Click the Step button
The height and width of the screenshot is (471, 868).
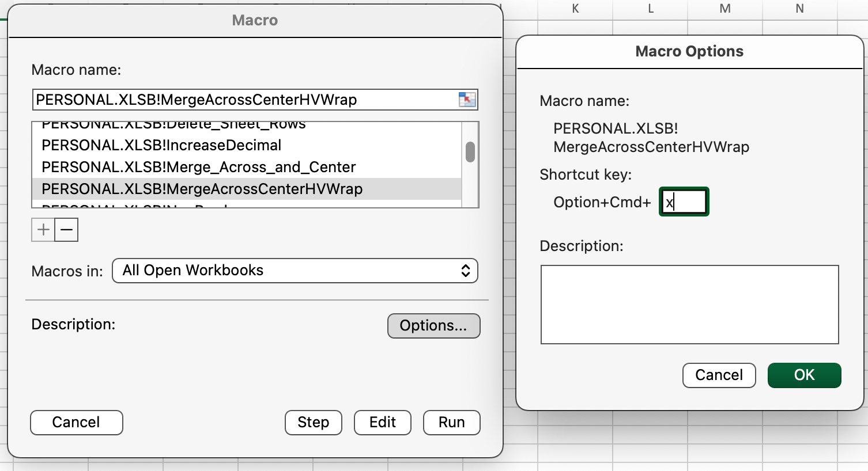click(314, 423)
